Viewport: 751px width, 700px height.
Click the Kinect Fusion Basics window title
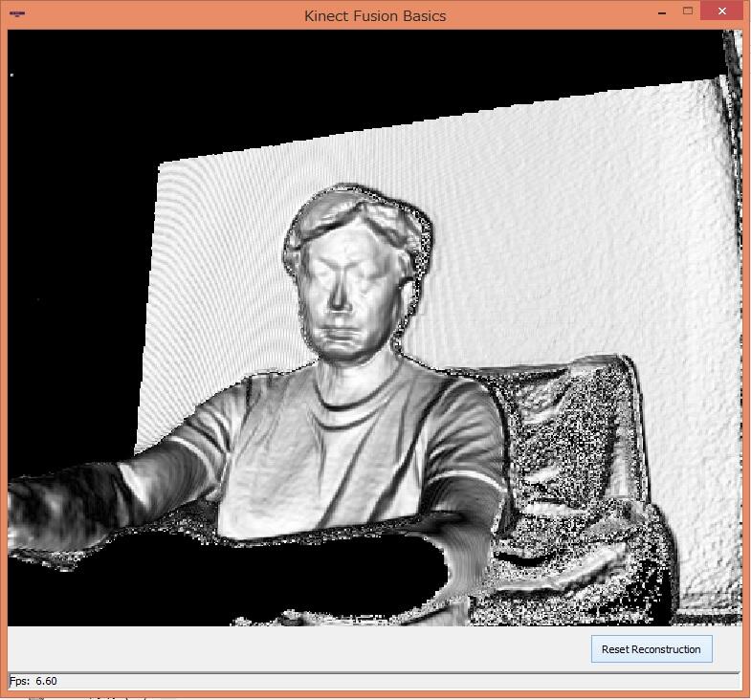pos(375,16)
